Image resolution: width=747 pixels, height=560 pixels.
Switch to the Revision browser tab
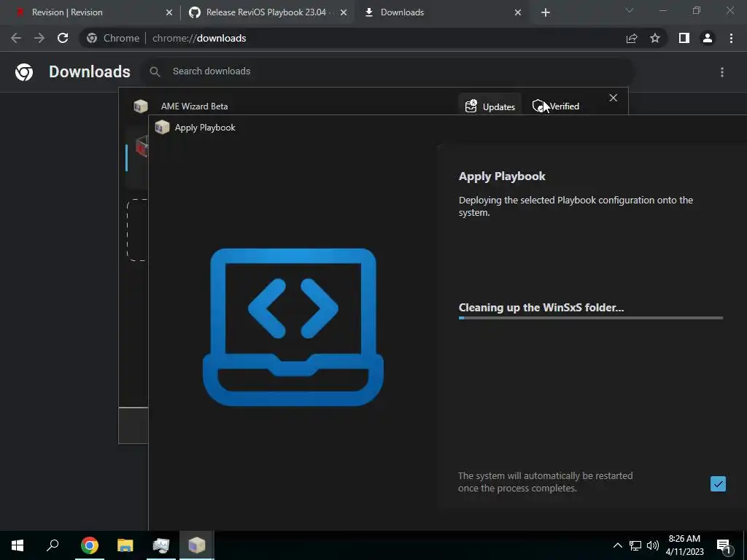[90, 12]
